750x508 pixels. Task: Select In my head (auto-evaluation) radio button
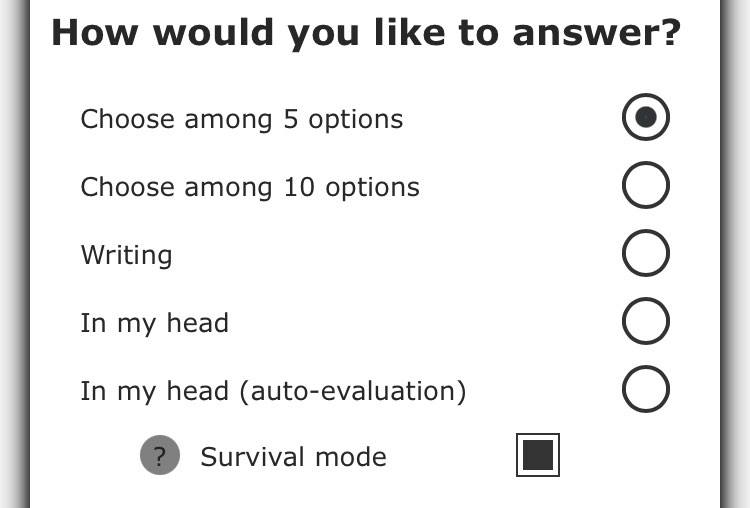tap(646, 389)
